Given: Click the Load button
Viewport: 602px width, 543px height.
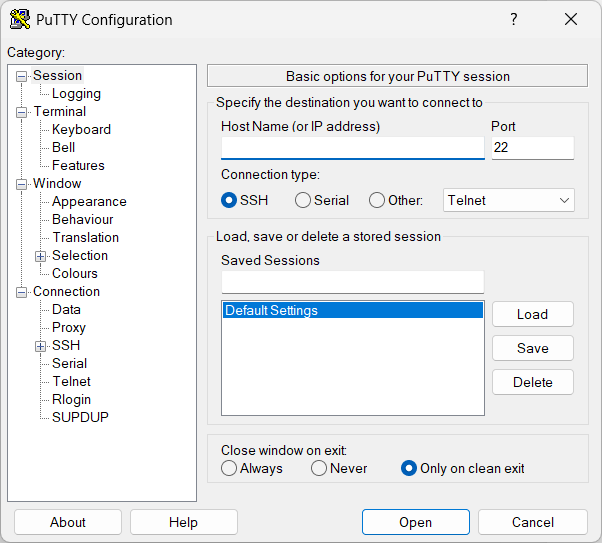Looking at the screenshot, I should coord(532,314).
